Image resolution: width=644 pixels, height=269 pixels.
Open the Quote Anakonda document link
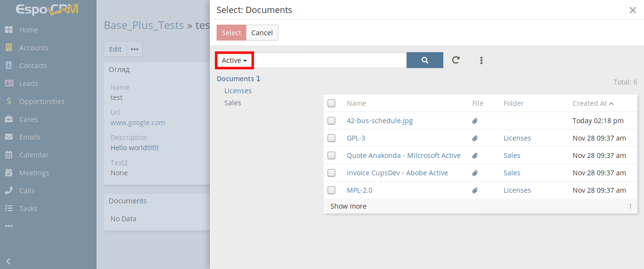click(x=403, y=156)
